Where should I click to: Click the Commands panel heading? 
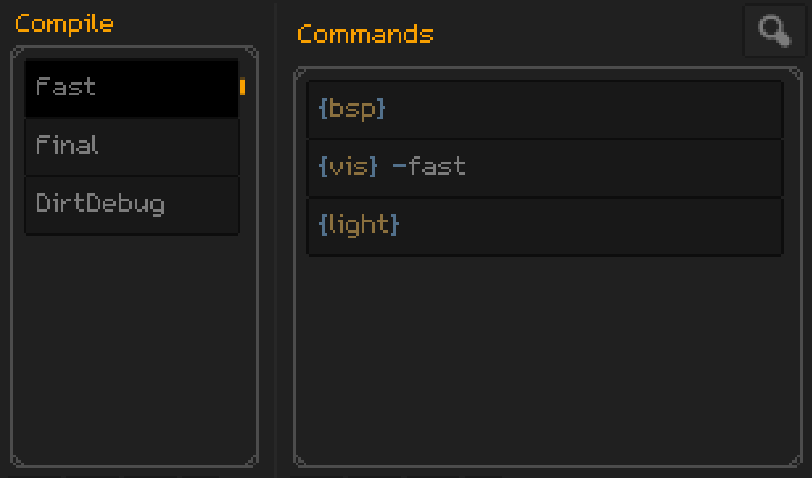(x=365, y=34)
